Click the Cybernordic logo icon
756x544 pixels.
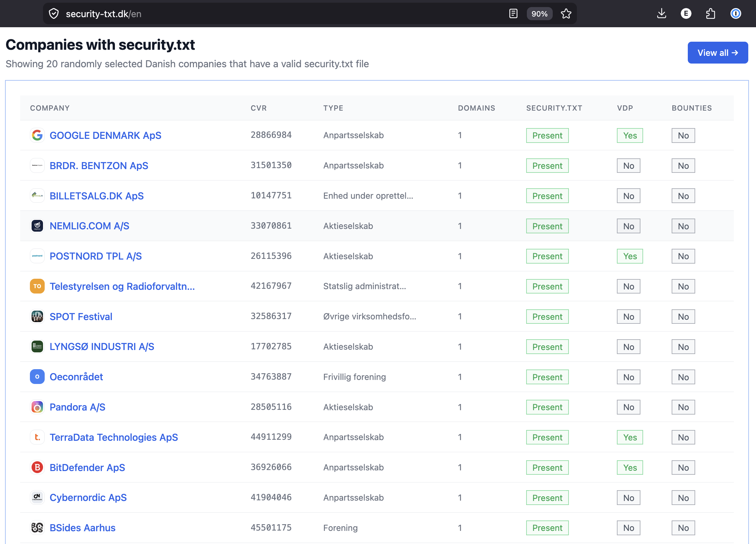point(37,498)
